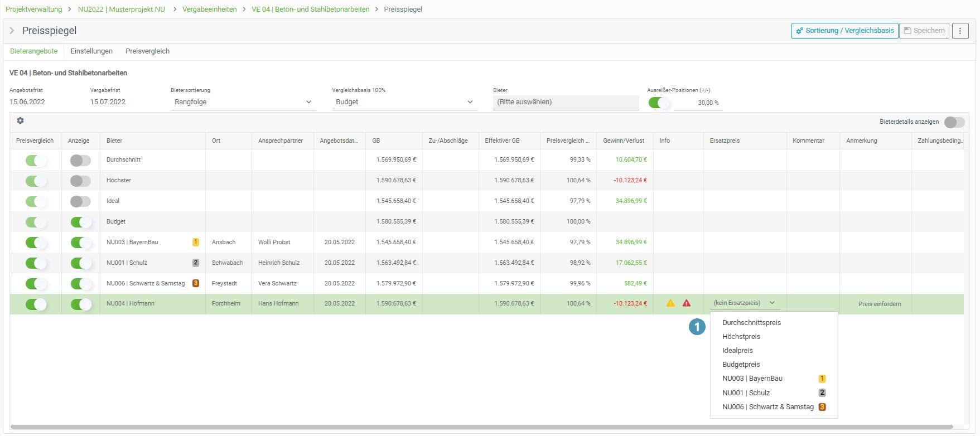This screenshot has height=436, width=980.
Task: Click yellow warning triangle in Hofmann row
Action: (670, 303)
